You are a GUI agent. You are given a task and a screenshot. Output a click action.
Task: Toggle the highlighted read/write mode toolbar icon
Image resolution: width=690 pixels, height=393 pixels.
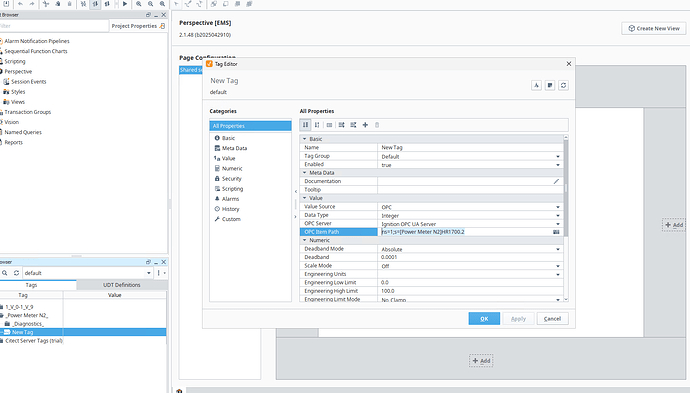pos(95,4)
